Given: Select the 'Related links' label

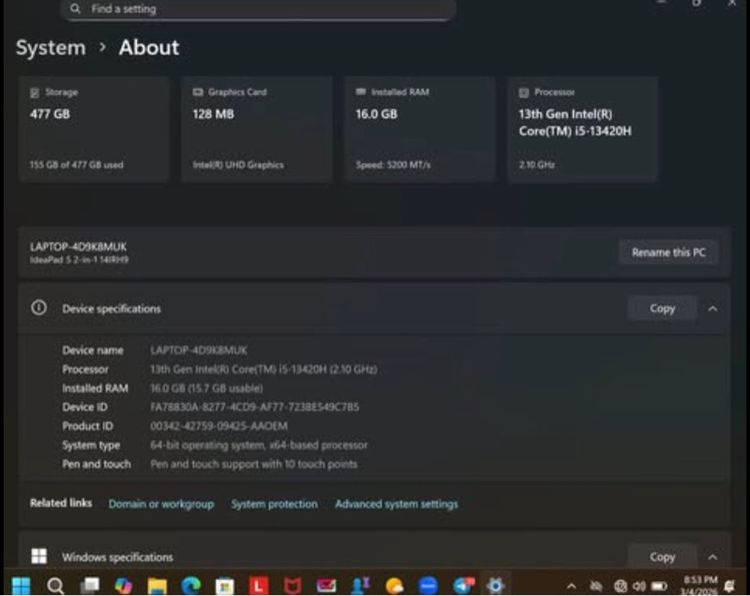Looking at the screenshot, I should coord(61,503).
